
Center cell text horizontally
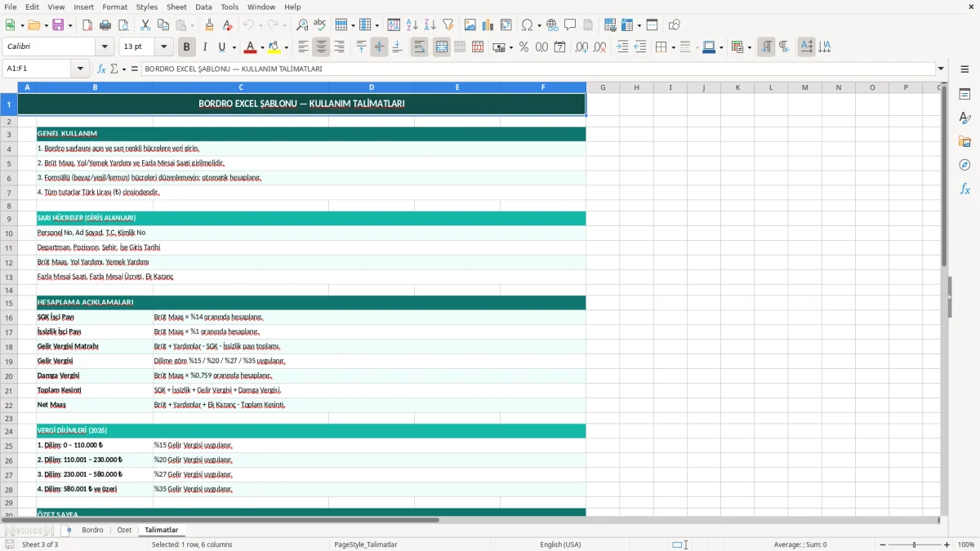321,47
